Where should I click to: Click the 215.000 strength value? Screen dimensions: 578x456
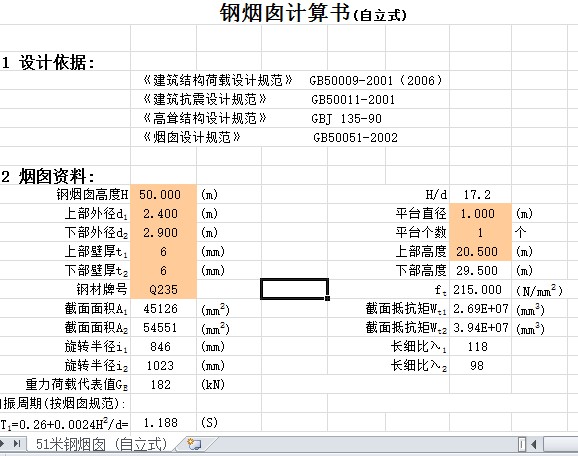[x=477, y=290]
